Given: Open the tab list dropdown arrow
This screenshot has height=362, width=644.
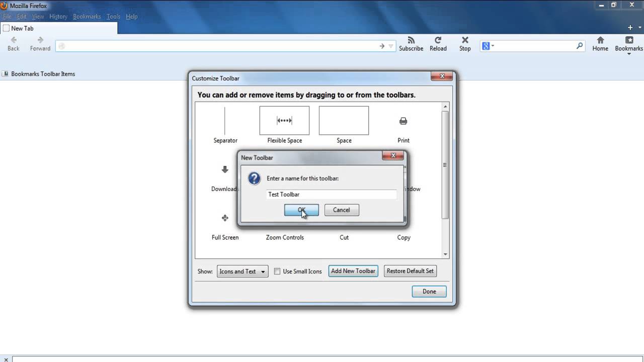Looking at the screenshot, I should pyautogui.click(x=639, y=28).
